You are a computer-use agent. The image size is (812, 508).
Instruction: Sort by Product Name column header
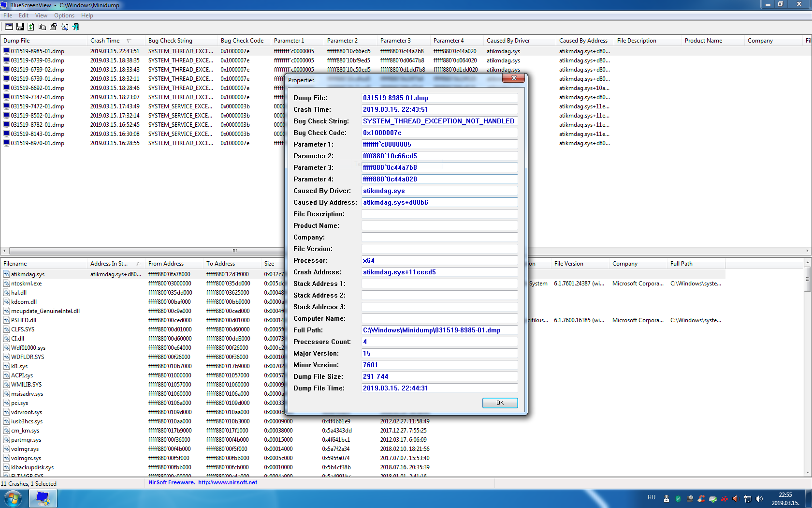[x=713, y=41]
